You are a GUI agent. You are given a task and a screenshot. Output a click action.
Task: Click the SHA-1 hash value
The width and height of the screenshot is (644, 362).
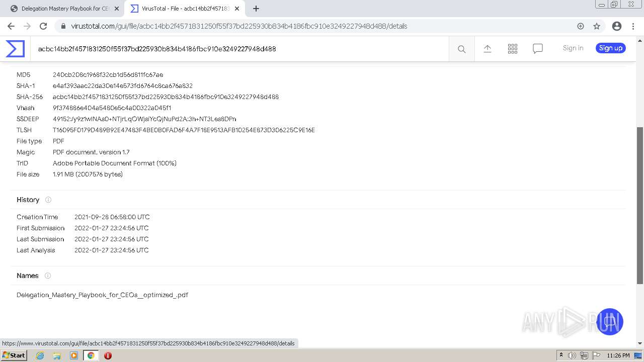[x=123, y=86]
